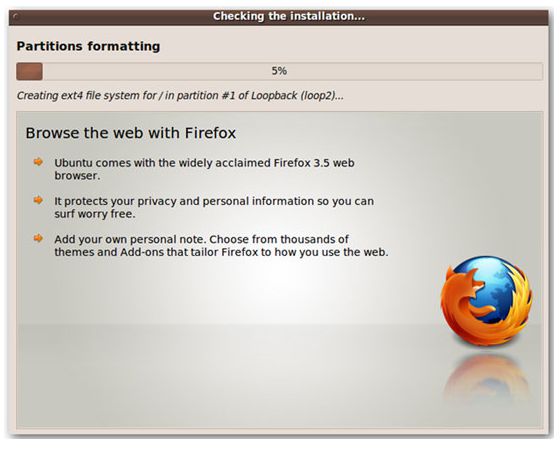560x449 pixels.
Task: Click the "Choose from thousands of" text line
Action: [281, 239]
